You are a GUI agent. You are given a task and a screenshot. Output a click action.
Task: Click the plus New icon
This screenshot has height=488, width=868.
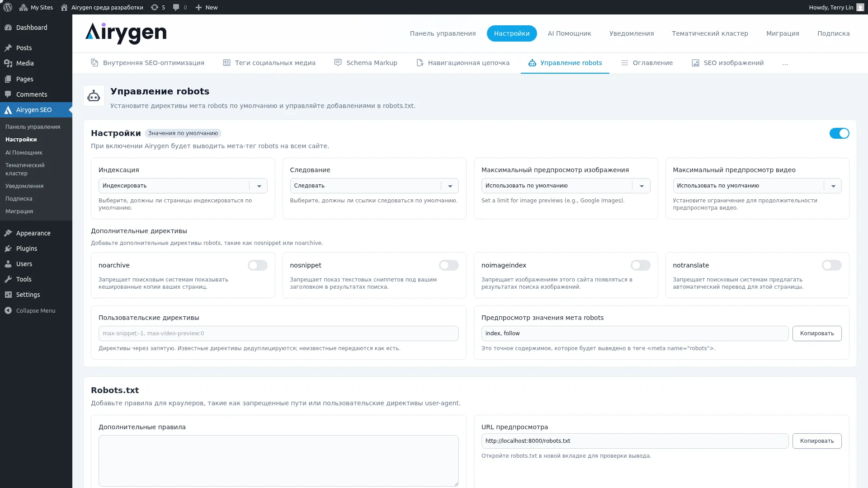(x=198, y=7)
